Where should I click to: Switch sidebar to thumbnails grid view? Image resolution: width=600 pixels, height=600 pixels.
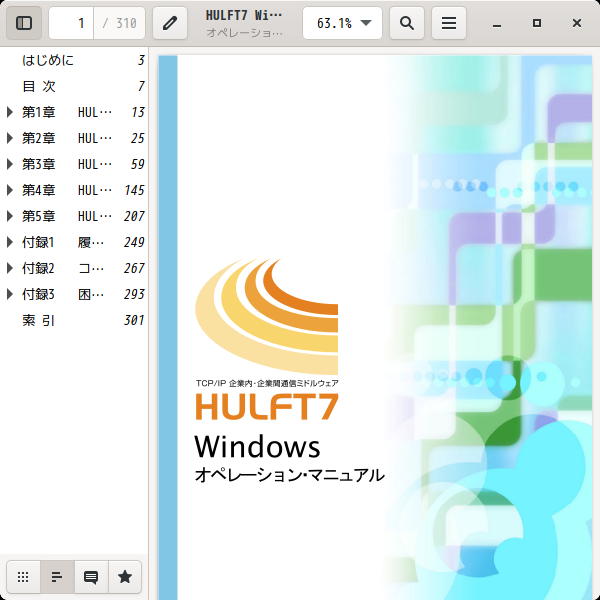pos(23,577)
